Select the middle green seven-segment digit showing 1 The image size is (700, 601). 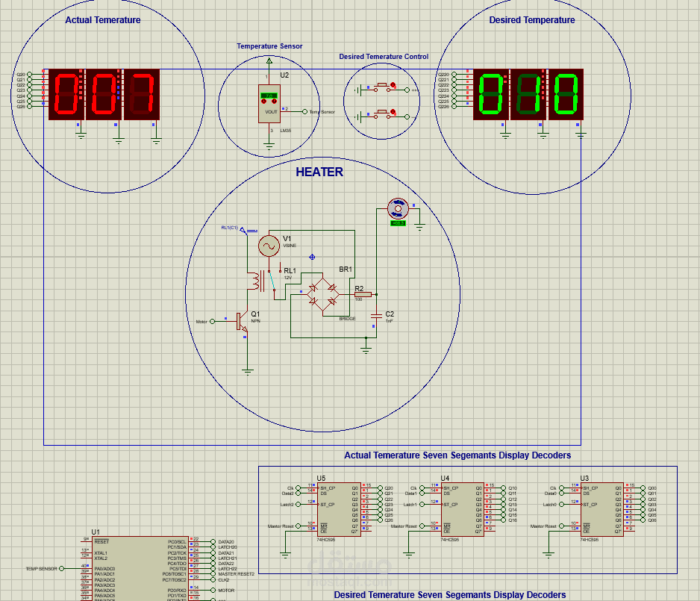pyautogui.click(x=528, y=94)
